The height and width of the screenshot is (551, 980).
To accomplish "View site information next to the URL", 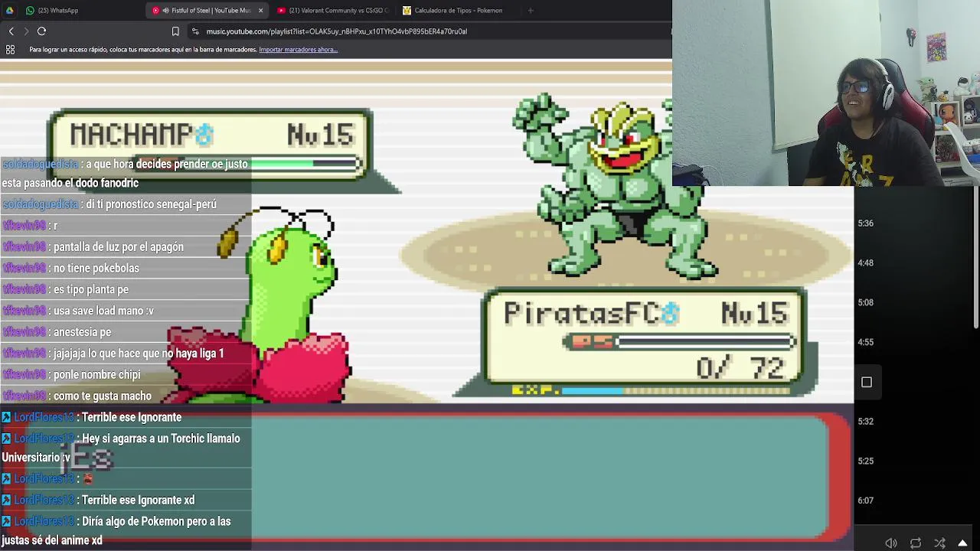I will [195, 31].
